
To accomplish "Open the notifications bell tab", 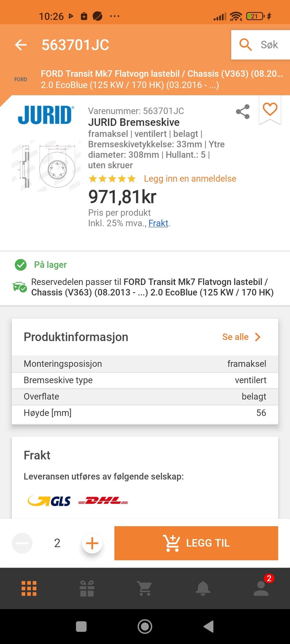I will point(203,588).
